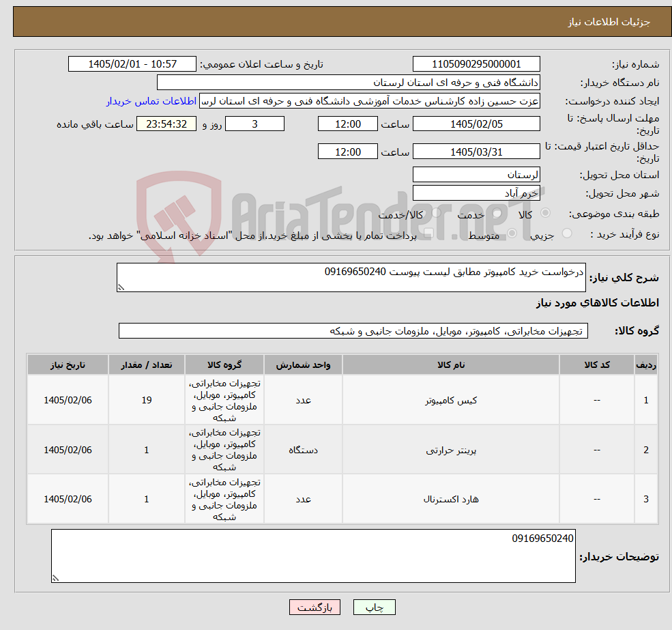Click the کیس کامپیوتر item name
Image resolution: width=672 pixels, height=630 pixels.
click(451, 400)
